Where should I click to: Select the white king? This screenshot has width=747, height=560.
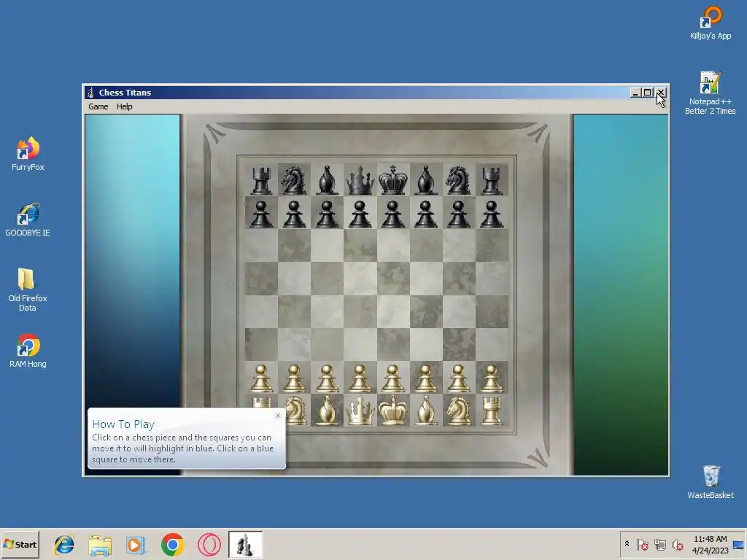coord(392,410)
